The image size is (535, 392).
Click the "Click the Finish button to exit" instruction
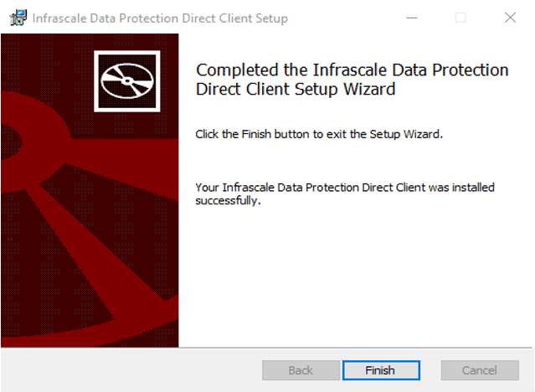coord(318,134)
